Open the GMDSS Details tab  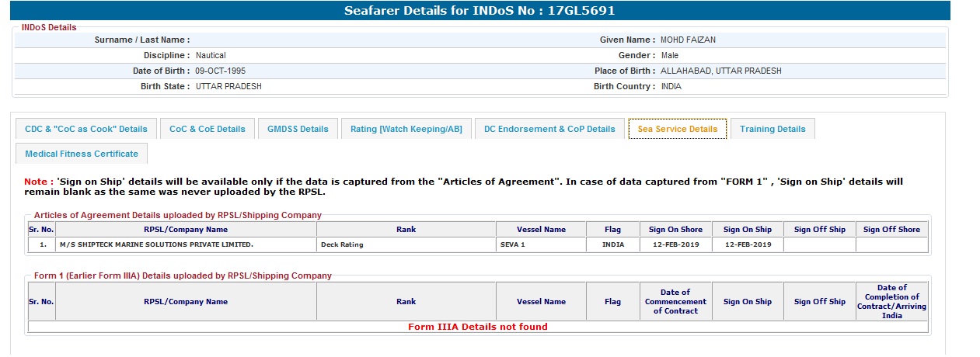click(x=298, y=129)
